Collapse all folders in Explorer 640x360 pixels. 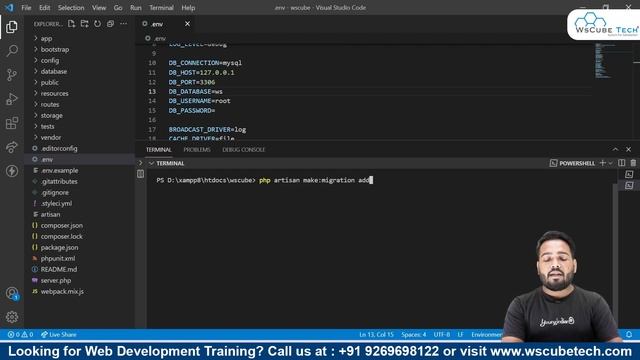110,24
